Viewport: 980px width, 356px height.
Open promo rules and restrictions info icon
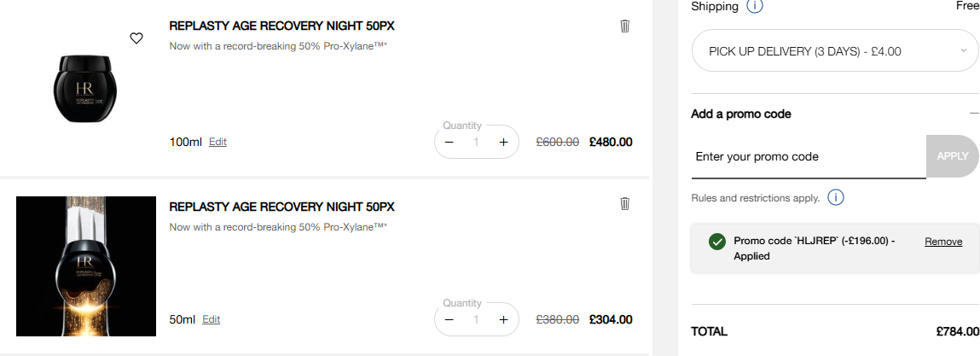(x=836, y=198)
